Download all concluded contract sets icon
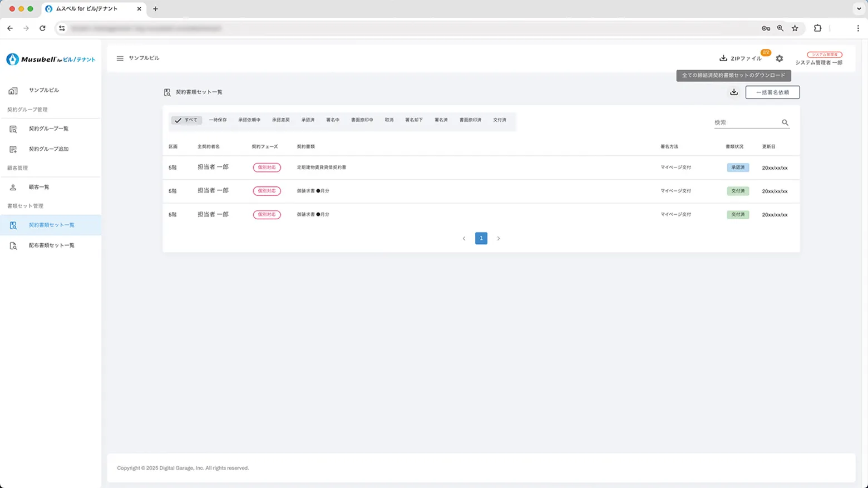This screenshot has height=488, width=868. tap(734, 92)
